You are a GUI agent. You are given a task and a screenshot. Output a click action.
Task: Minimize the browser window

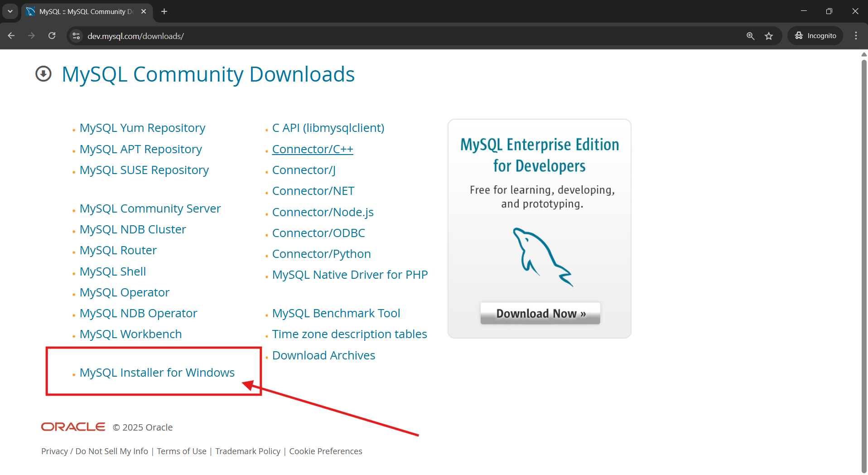click(804, 11)
